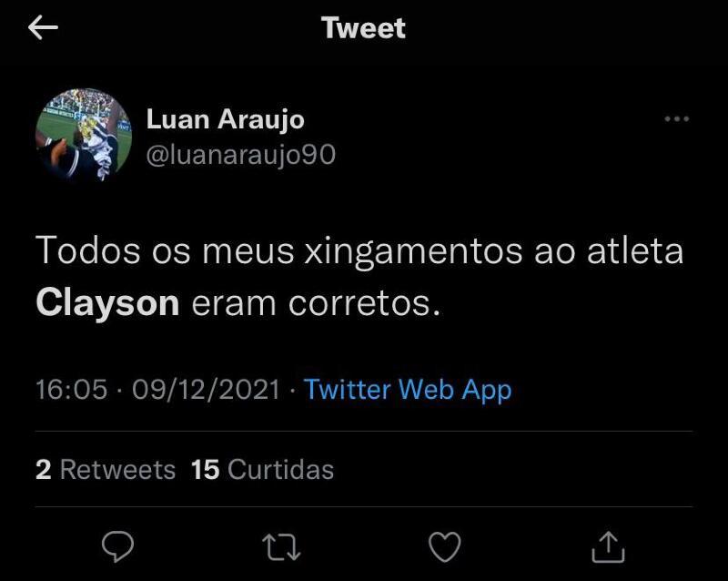View the 15 Curtidas list
The image size is (728, 581).
262,470
